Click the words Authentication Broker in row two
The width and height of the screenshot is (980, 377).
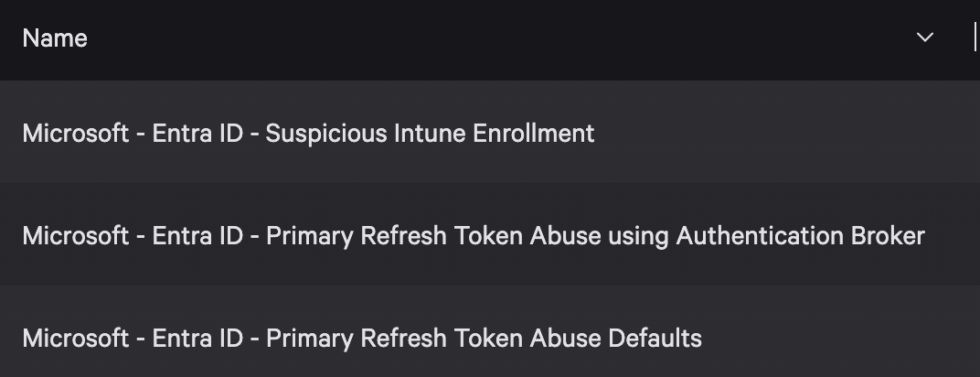click(800, 236)
